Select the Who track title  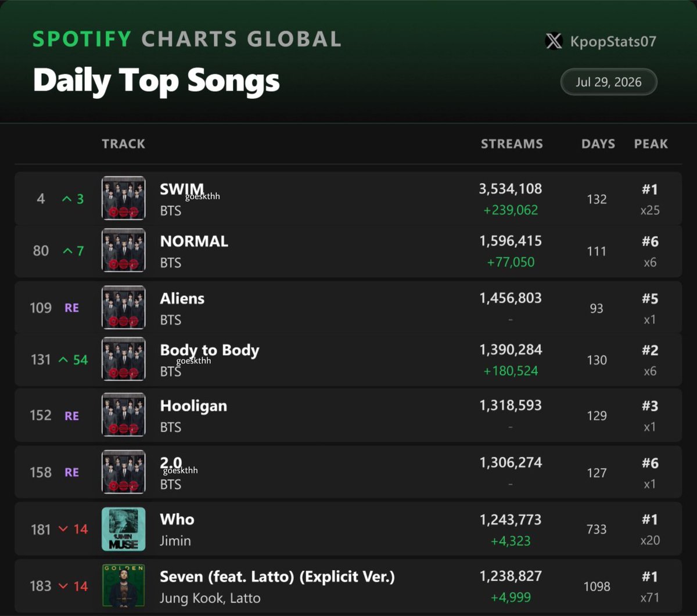tap(177, 520)
